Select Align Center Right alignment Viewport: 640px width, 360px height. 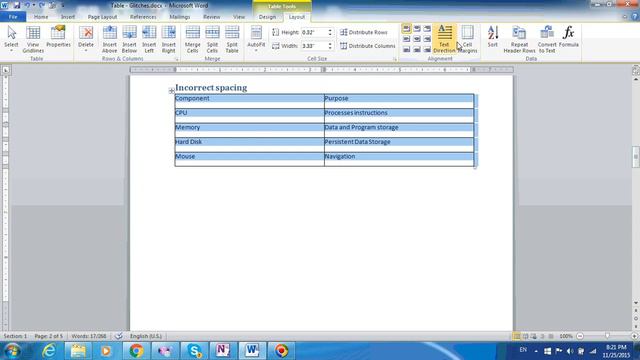coord(427,39)
